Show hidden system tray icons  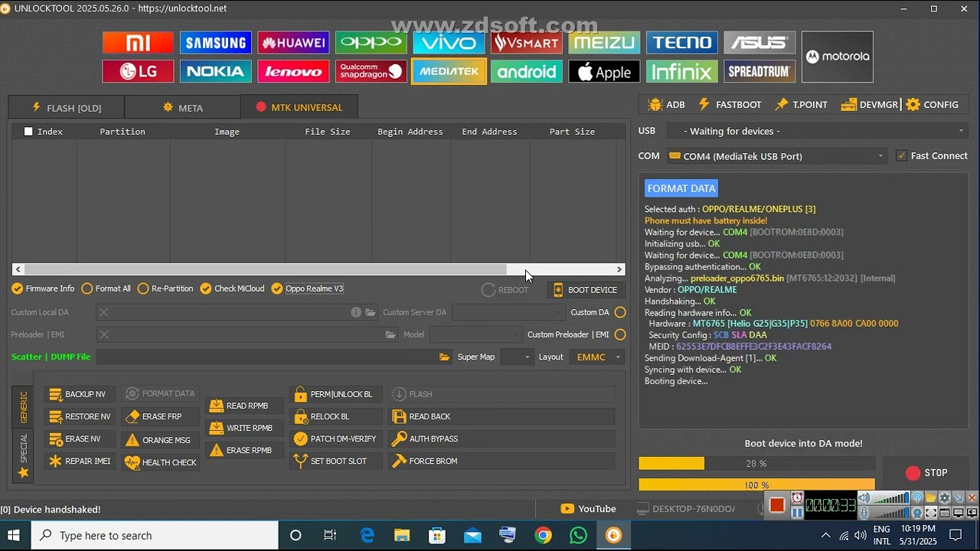(825, 535)
